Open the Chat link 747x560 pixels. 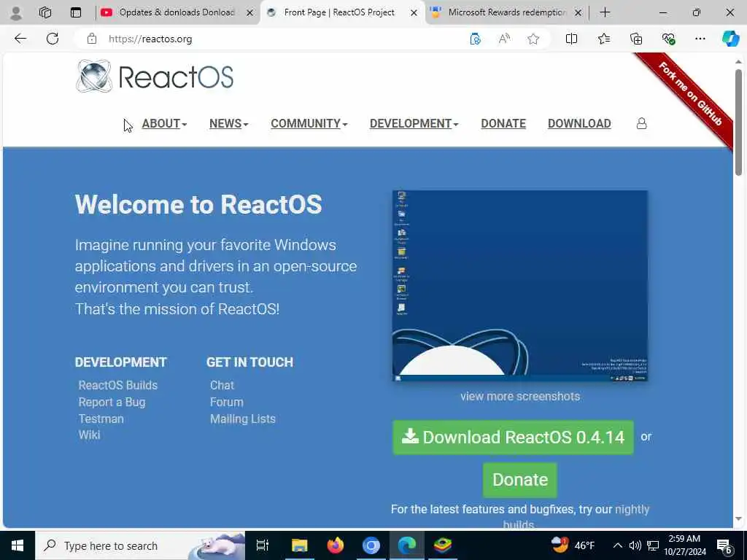tap(222, 385)
